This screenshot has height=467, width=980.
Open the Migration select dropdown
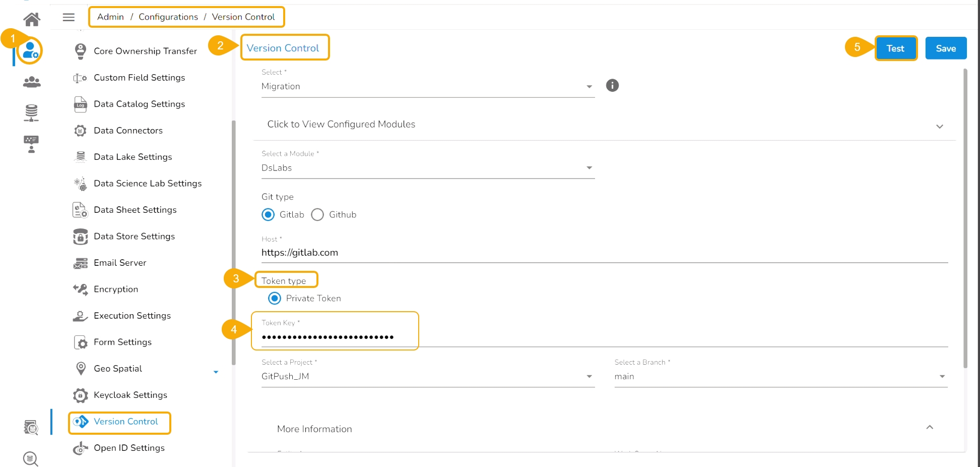[427, 87]
